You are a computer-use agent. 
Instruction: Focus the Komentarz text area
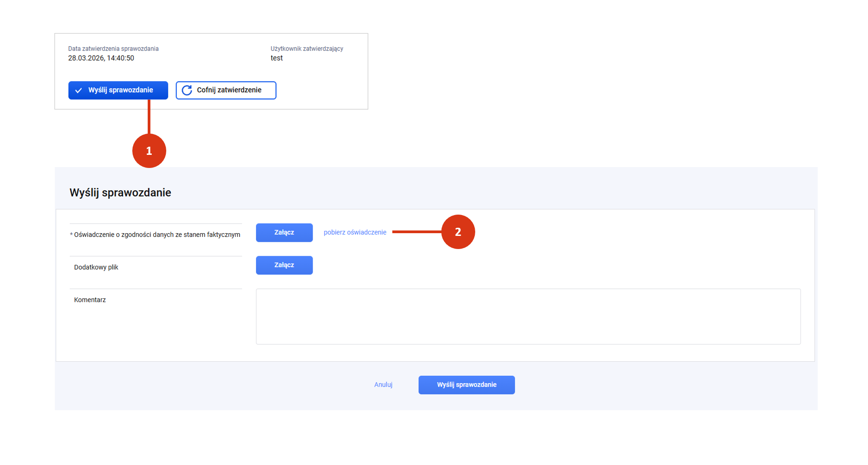[x=528, y=316]
